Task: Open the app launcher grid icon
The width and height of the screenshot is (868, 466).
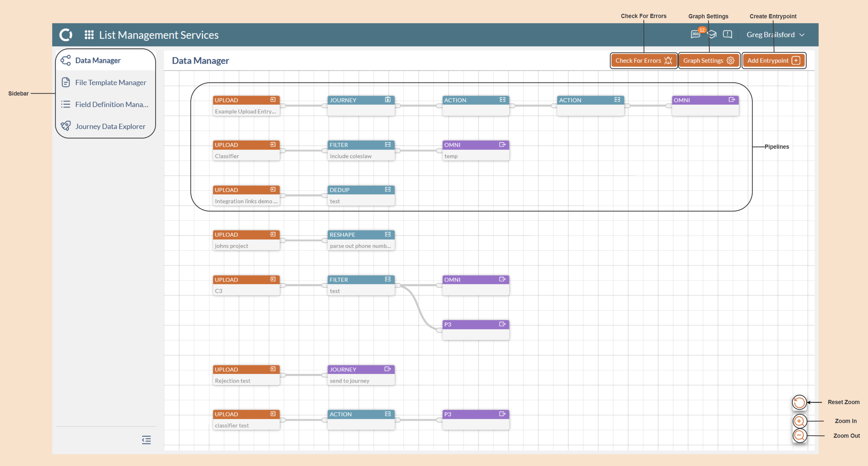Action: coord(89,35)
